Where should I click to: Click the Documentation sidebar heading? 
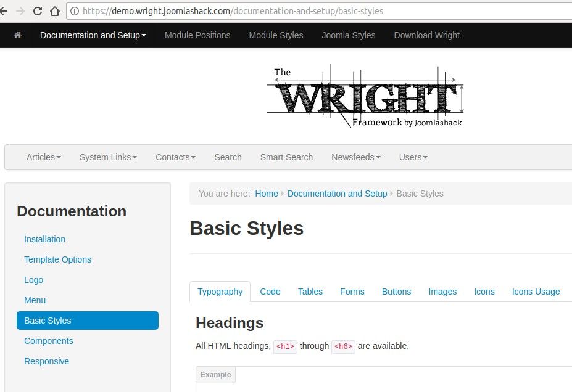[x=72, y=211]
